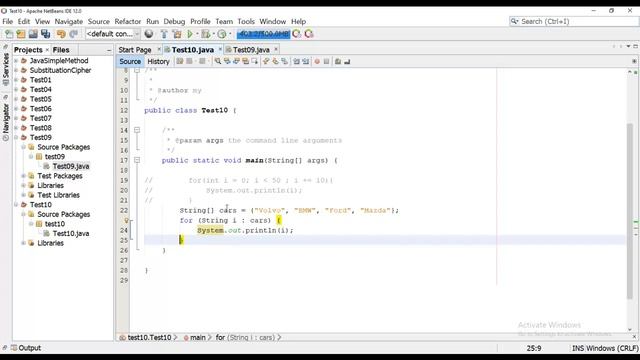The image size is (640, 360).
Task: Click the New Project toolbar icon
Action: (x=21, y=34)
